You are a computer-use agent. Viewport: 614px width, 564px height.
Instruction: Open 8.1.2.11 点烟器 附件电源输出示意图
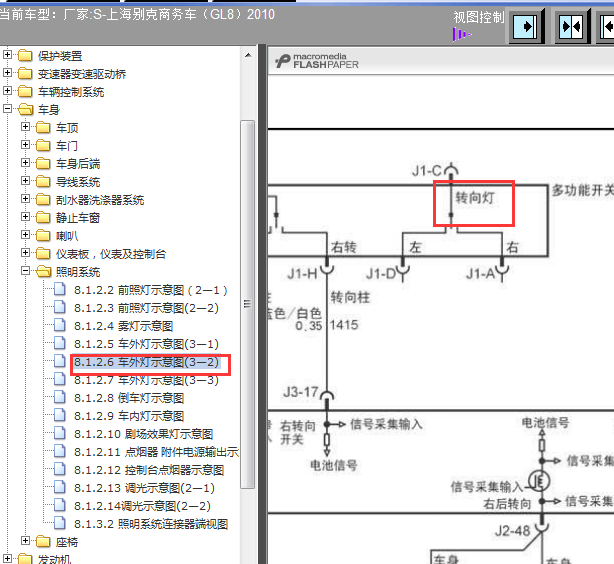(x=156, y=452)
